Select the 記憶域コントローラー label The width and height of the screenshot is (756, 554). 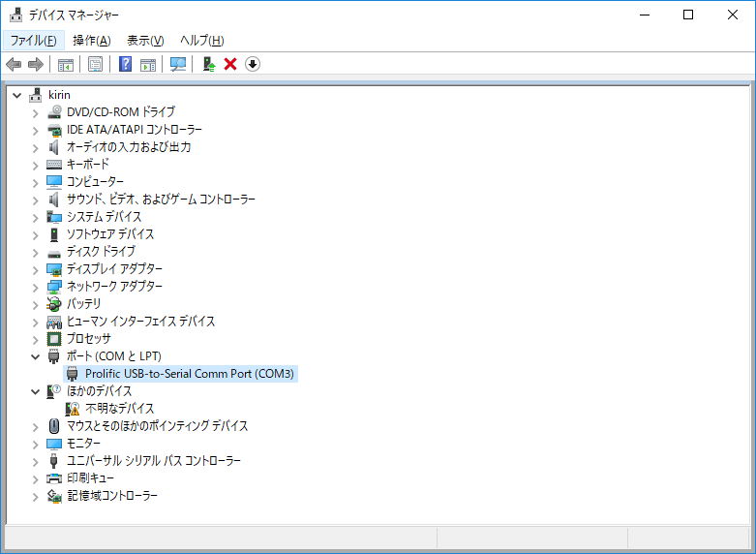(112, 496)
